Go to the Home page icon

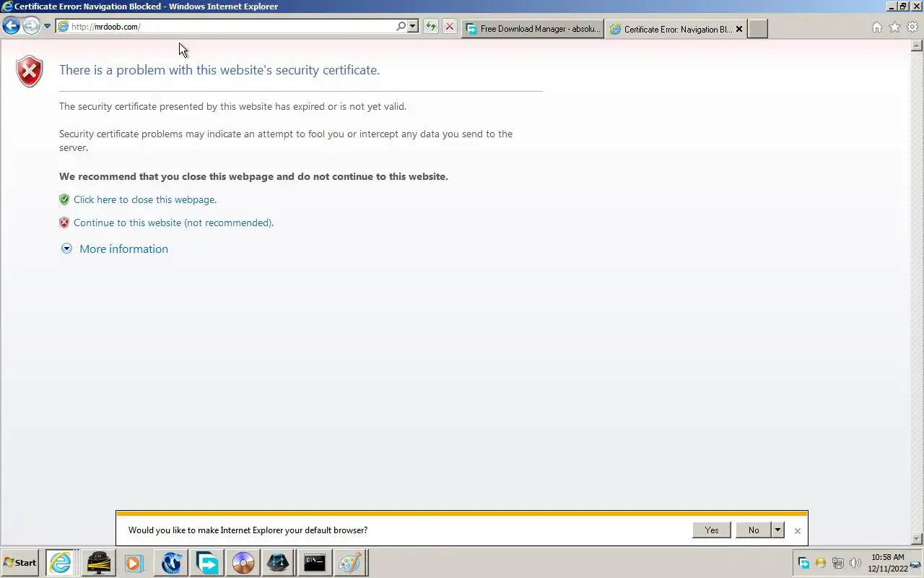click(x=876, y=27)
